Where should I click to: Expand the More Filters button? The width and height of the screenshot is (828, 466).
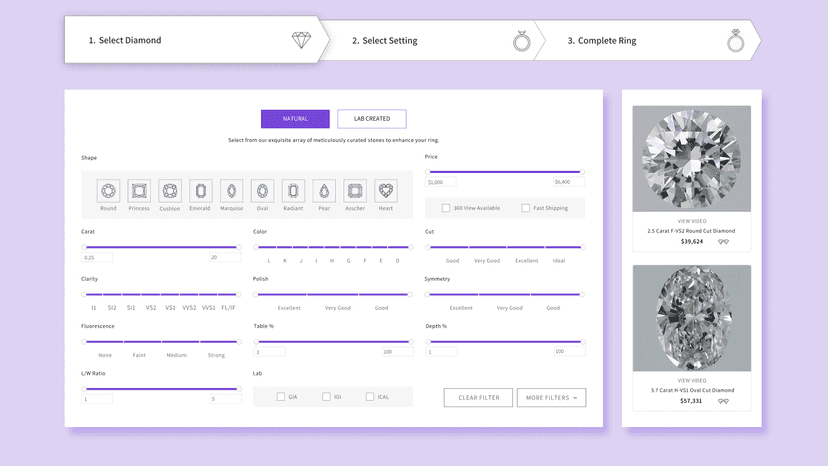pyautogui.click(x=551, y=398)
